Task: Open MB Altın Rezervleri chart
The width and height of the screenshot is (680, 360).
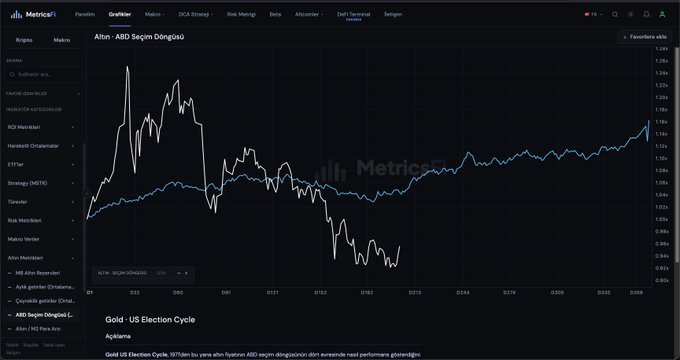Action: tap(38, 273)
